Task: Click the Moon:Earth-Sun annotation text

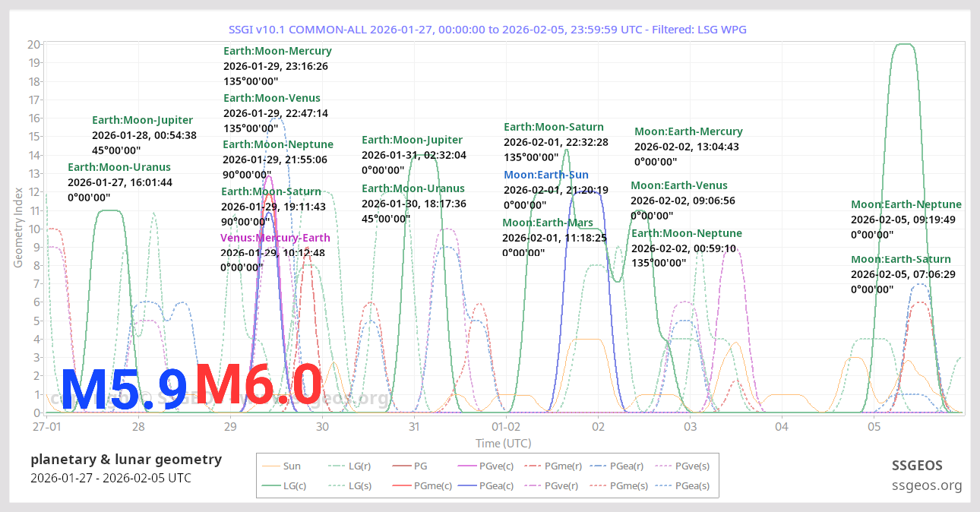Action: pos(545,175)
